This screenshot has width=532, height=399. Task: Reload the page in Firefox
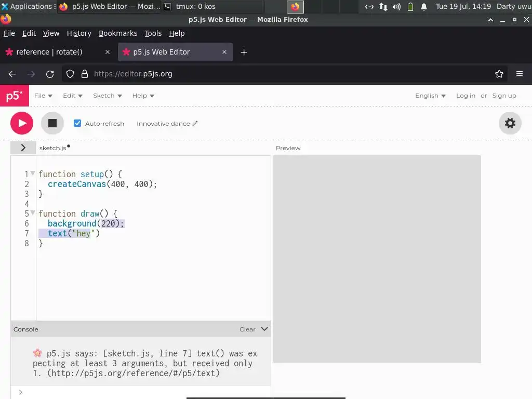[x=50, y=74]
